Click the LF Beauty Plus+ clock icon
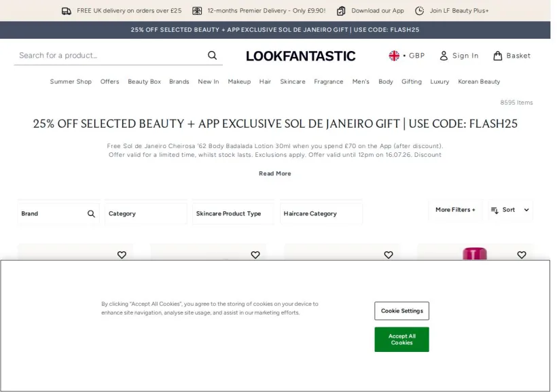The image size is (557, 392). (x=420, y=11)
